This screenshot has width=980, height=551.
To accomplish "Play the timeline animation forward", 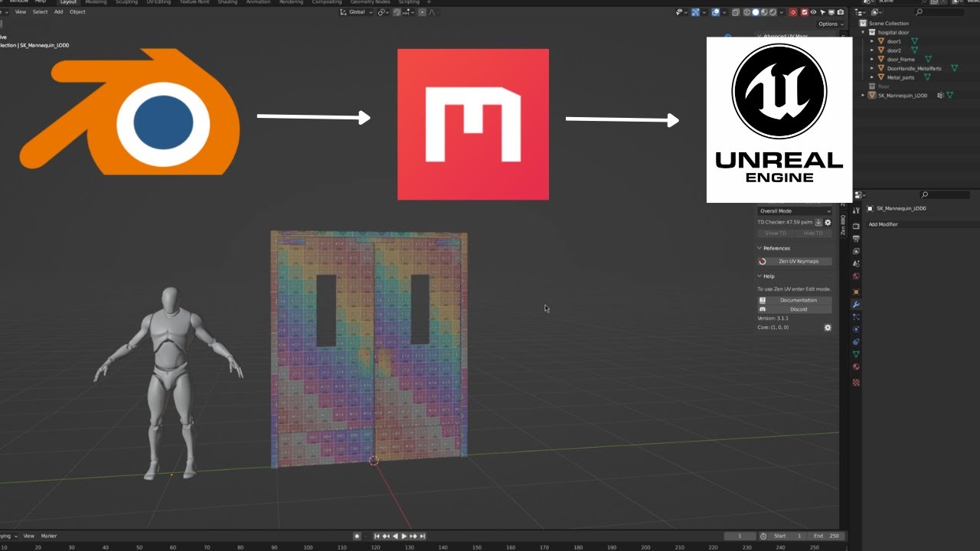I will (x=404, y=536).
